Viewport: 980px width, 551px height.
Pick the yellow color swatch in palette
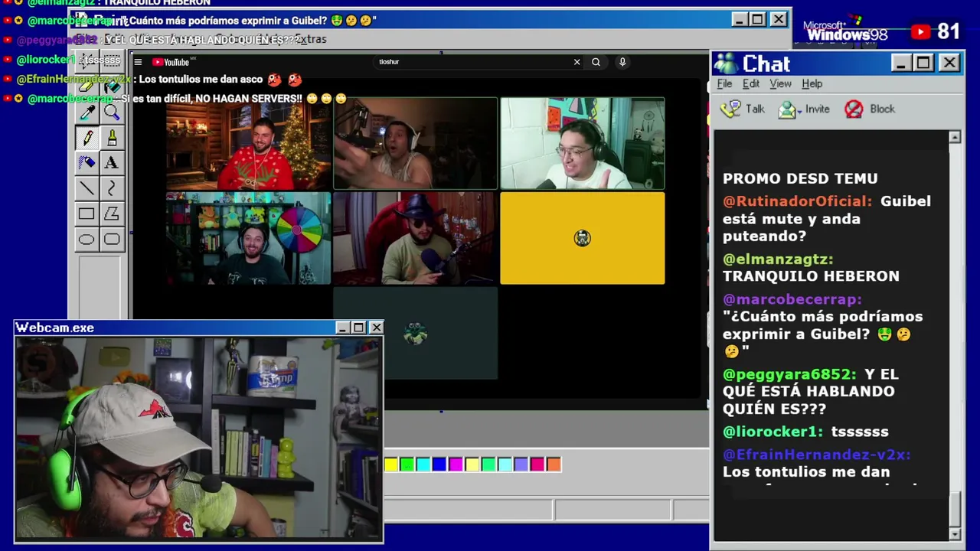[x=391, y=465]
